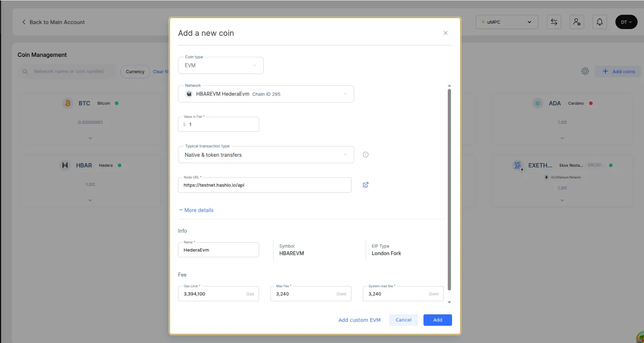Click the System max fee field
Viewport: 644px width, 343px height.
[403, 294]
